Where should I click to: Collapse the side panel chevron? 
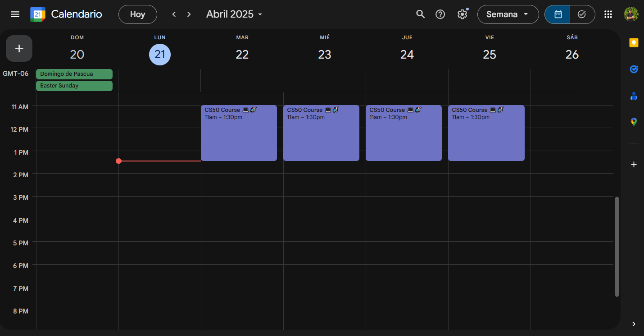point(634,324)
